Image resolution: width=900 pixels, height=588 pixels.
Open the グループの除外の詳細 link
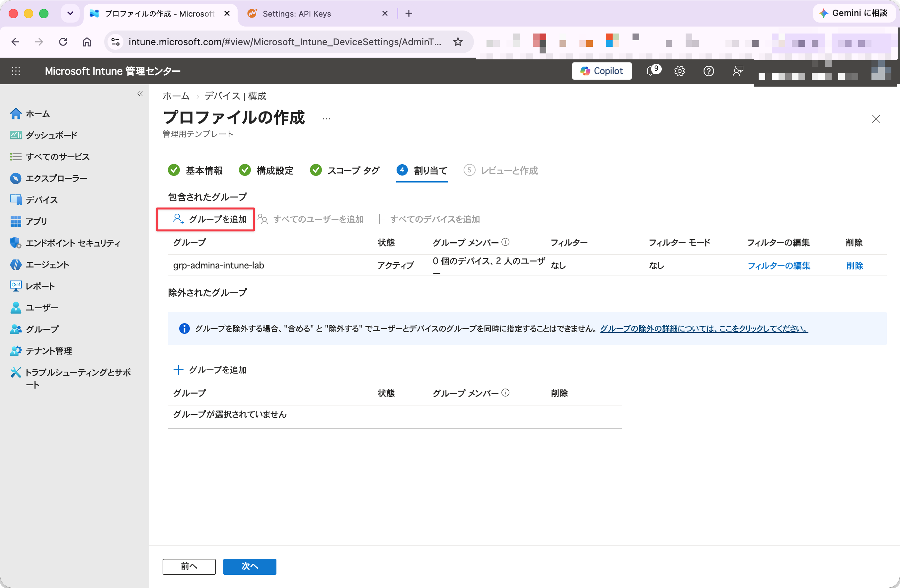[704, 328]
